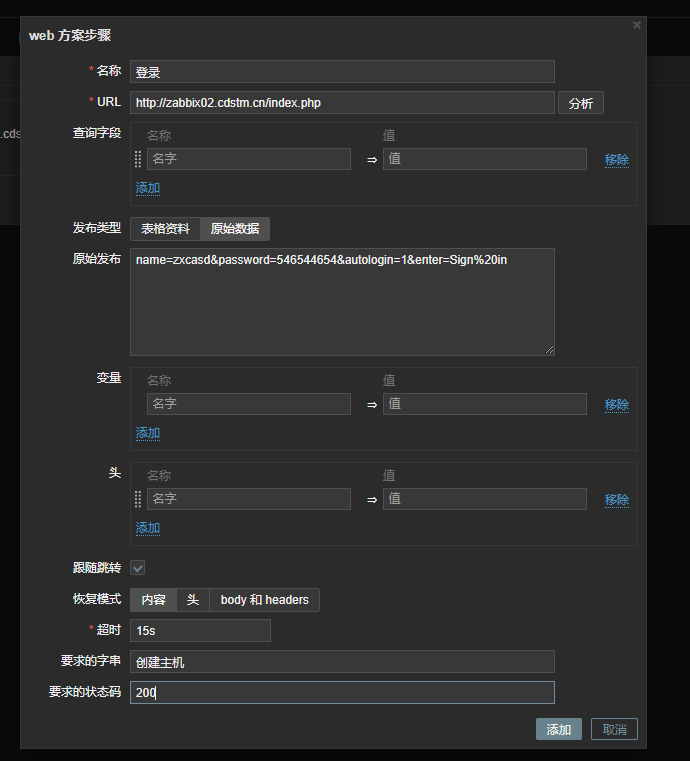Screen dimensions: 690x761
Task: Click drag handle of the 查询字段 row
Action: (138, 159)
